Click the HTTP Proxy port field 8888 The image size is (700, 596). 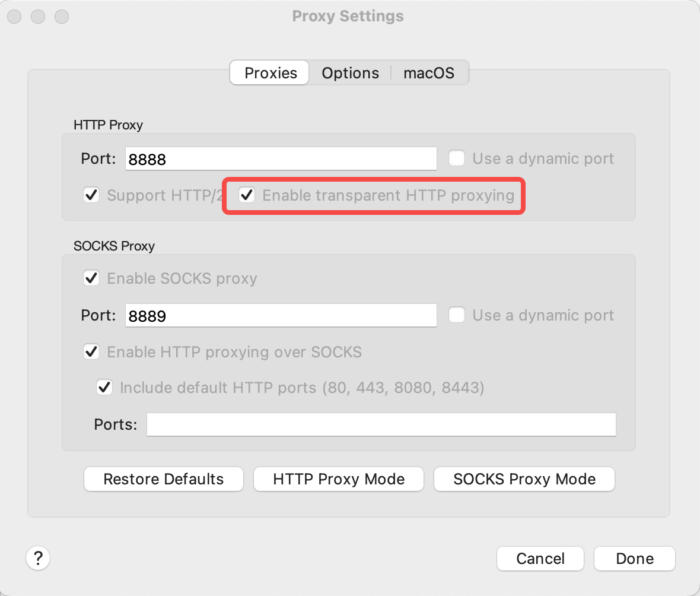click(x=281, y=159)
